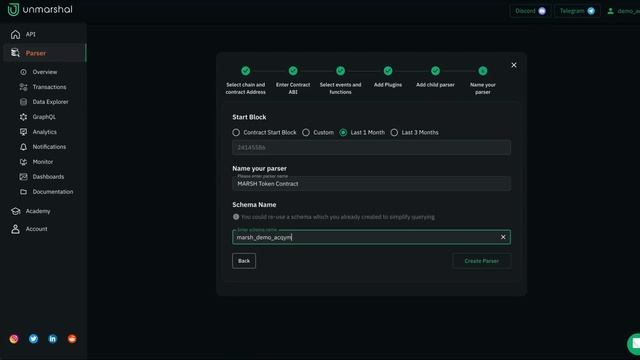640x360 pixels.
Task: Go to Select events and functions step
Action: tap(340, 81)
